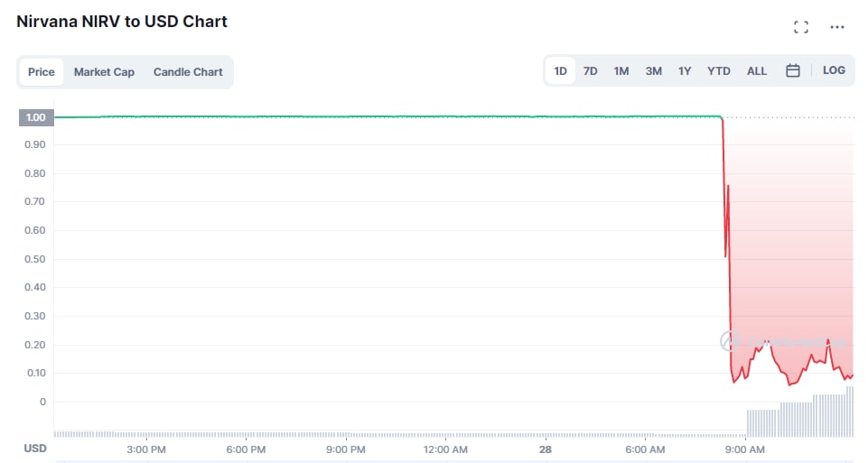Click the green price line at 12:00 AM
The width and height of the screenshot is (868, 463).
pyautogui.click(x=445, y=116)
